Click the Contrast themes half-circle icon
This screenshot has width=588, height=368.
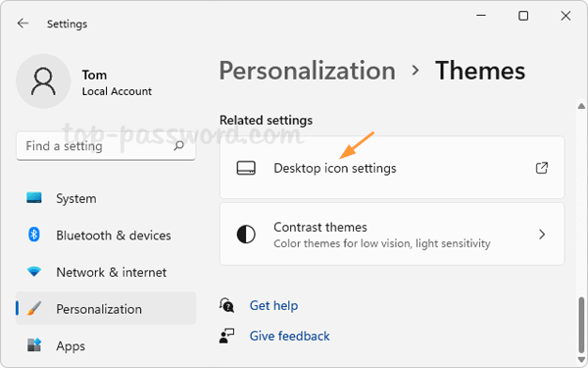tap(246, 235)
